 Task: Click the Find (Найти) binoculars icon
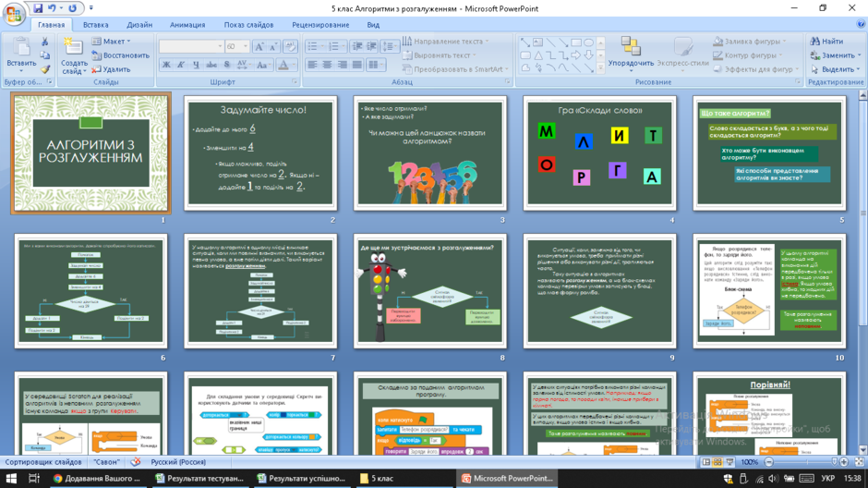(x=814, y=42)
